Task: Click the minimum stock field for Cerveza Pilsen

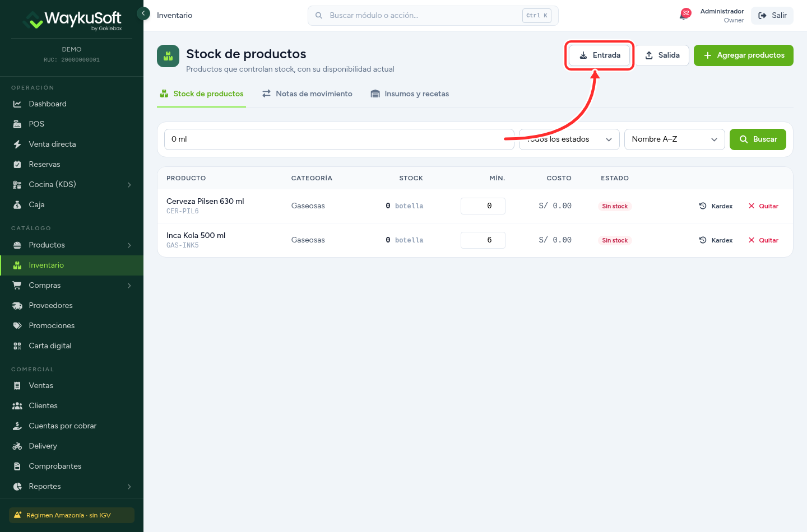Action: pyautogui.click(x=483, y=206)
